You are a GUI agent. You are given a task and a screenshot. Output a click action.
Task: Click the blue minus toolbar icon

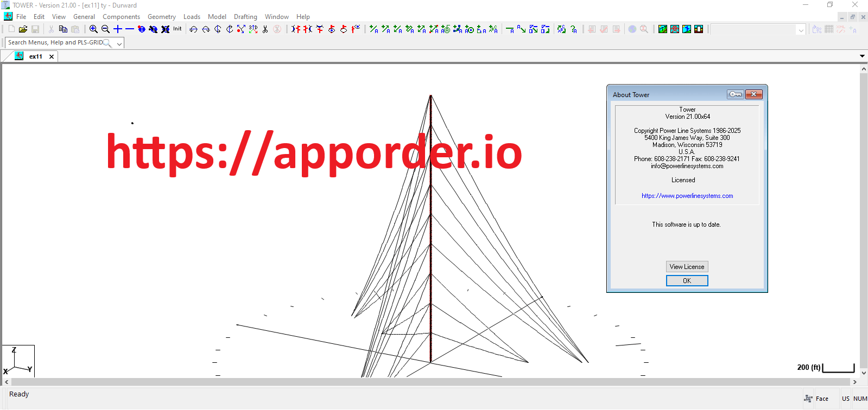click(129, 29)
